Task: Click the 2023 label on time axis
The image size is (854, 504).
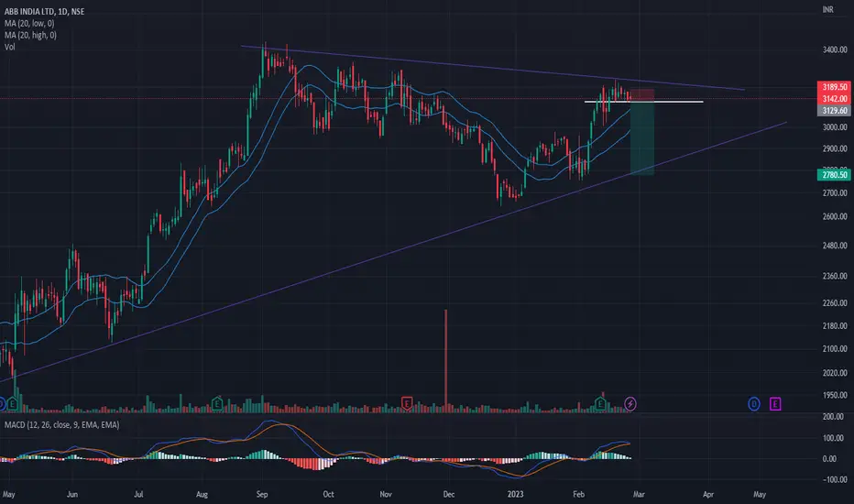Action: point(515,494)
